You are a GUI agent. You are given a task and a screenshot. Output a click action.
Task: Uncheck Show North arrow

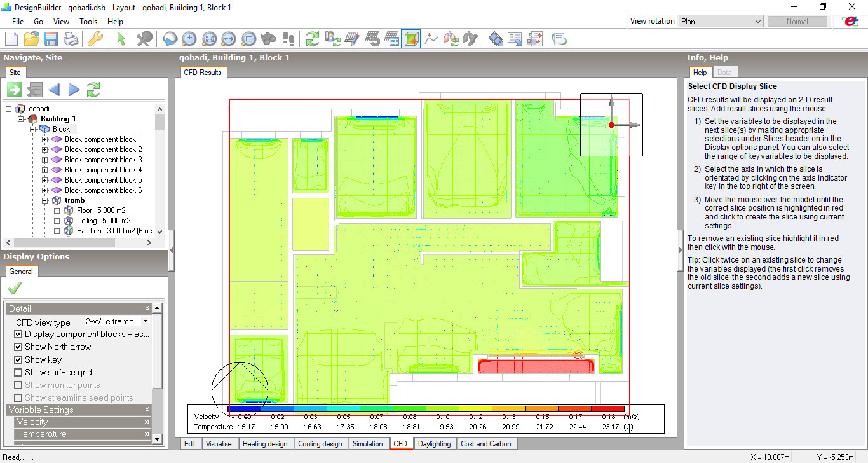coord(18,347)
